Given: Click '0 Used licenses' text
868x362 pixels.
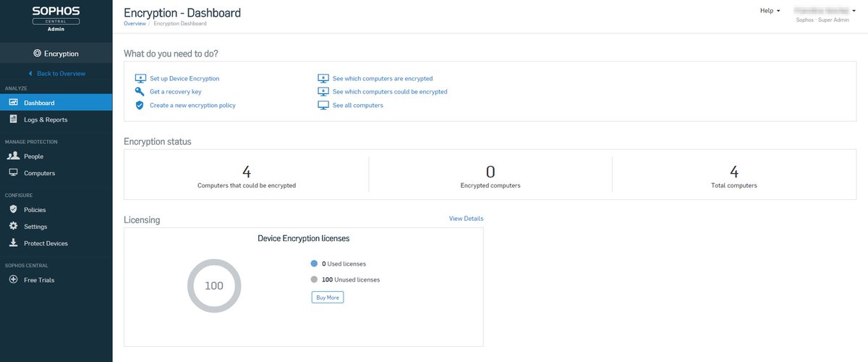Looking at the screenshot, I should click(344, 264).
